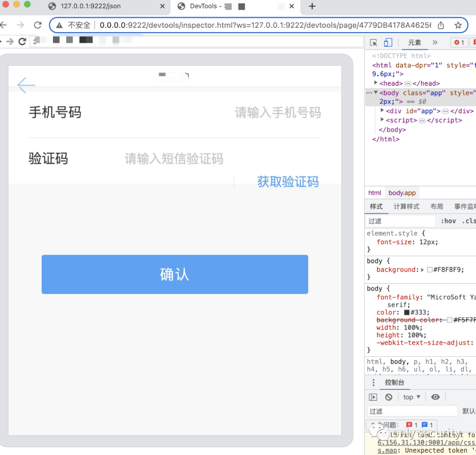The width and height of the screenshot is (476, 455).
Task: Click the browser forward arrow
Action: (20, 25)
